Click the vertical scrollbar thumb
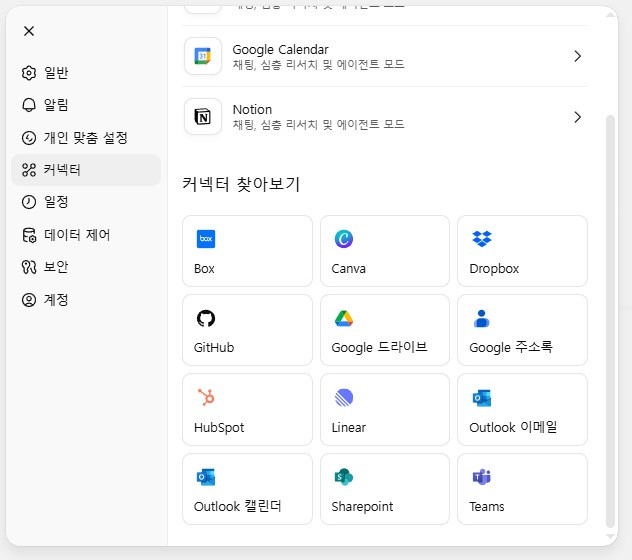632x560 pixels. 611,321
